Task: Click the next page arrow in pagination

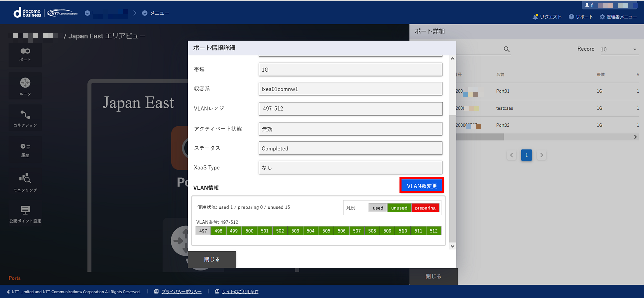Action: click(541, 155)
